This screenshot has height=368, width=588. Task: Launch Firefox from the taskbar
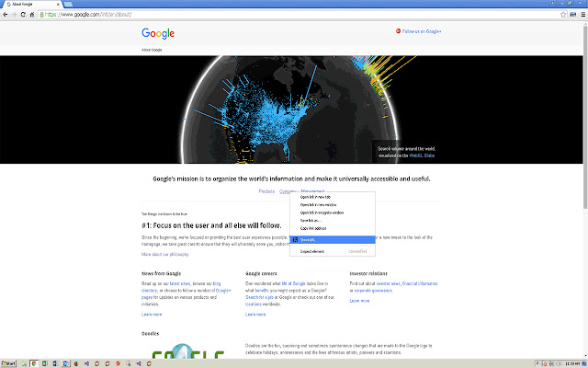(x=76, y=363)
